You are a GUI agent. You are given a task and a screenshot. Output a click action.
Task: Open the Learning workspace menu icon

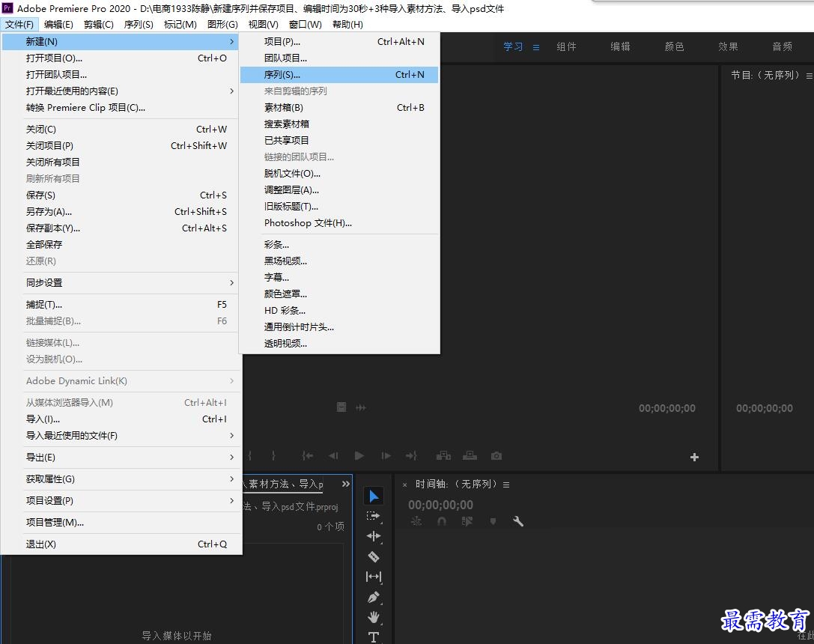(536, 47)
